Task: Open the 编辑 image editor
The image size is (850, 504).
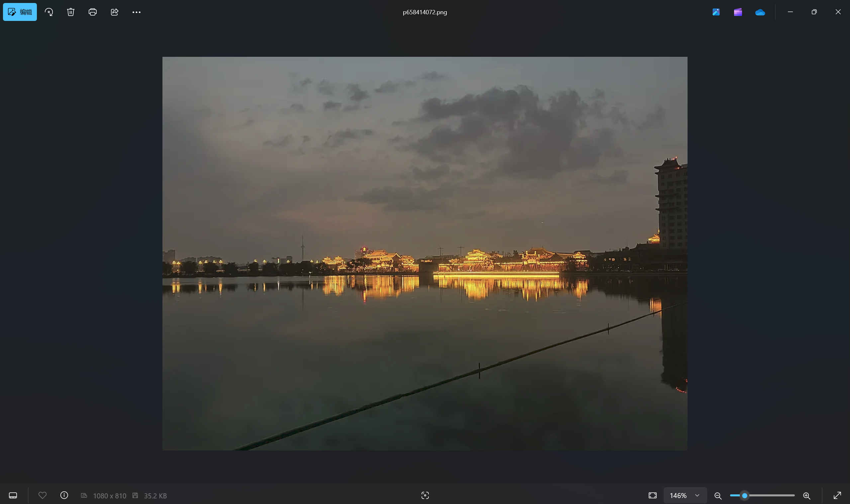Action: [20, 12]
